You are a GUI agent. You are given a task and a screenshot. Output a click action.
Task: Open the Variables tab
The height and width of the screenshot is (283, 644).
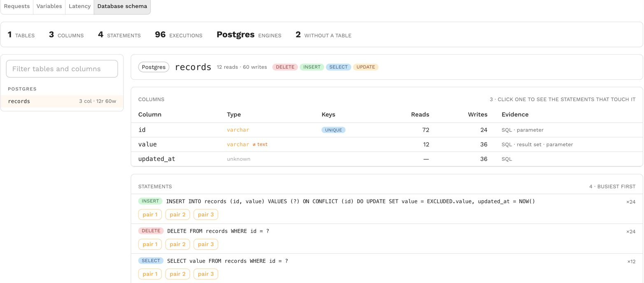click(x=49, y=7)
